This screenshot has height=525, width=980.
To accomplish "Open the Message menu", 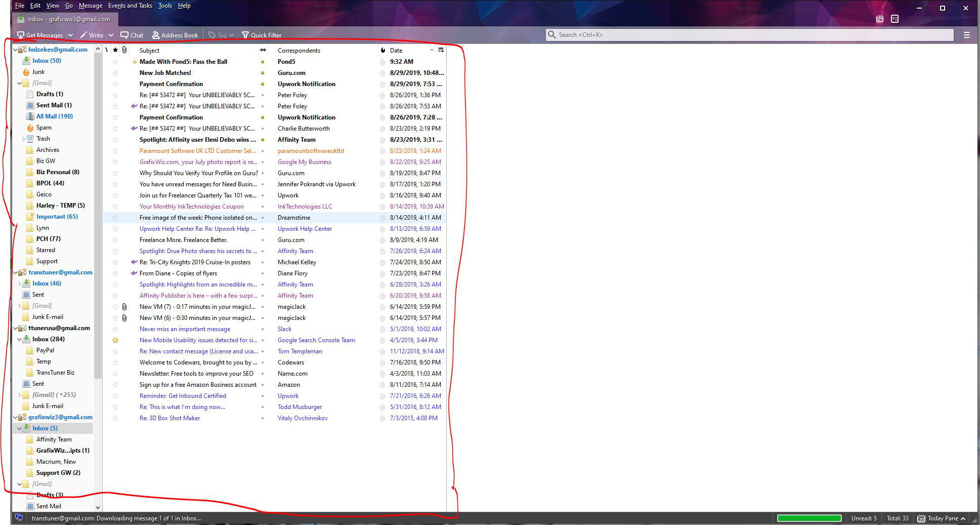I will tap(91, 6).
